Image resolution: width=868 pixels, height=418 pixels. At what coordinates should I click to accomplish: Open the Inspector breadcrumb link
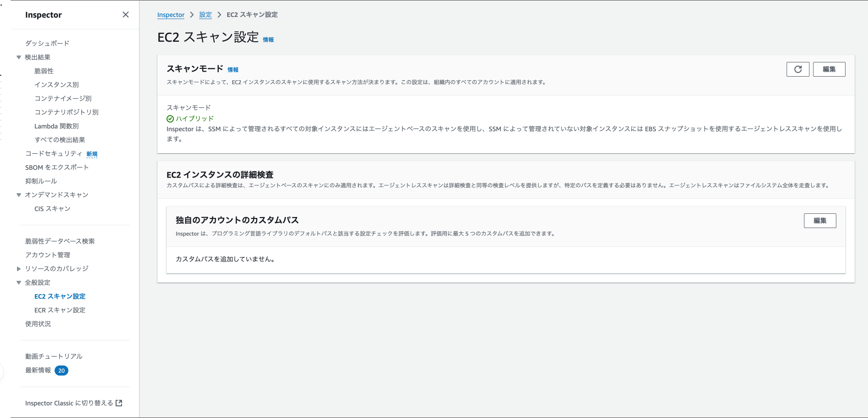point(171,14)
